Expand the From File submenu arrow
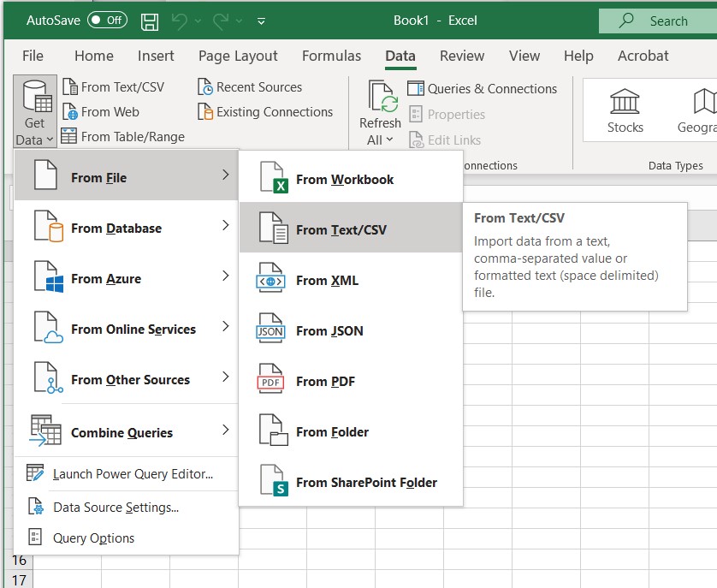Image resolution: width=717 pixels, height=588 pixels. point(225,175)
